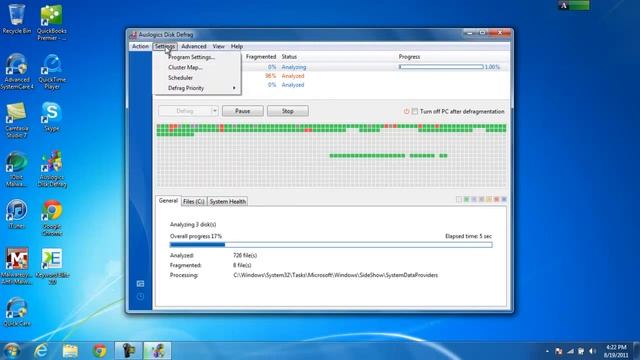Expand the Defrag Priority submenu
This screenshot has height=360, width=640.
click(198, 88)
